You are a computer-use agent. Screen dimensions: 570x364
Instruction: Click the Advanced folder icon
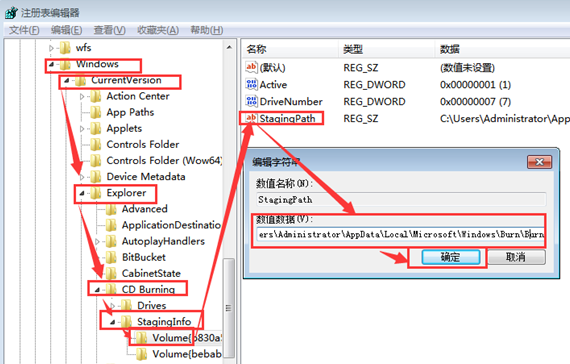[111, 209]
